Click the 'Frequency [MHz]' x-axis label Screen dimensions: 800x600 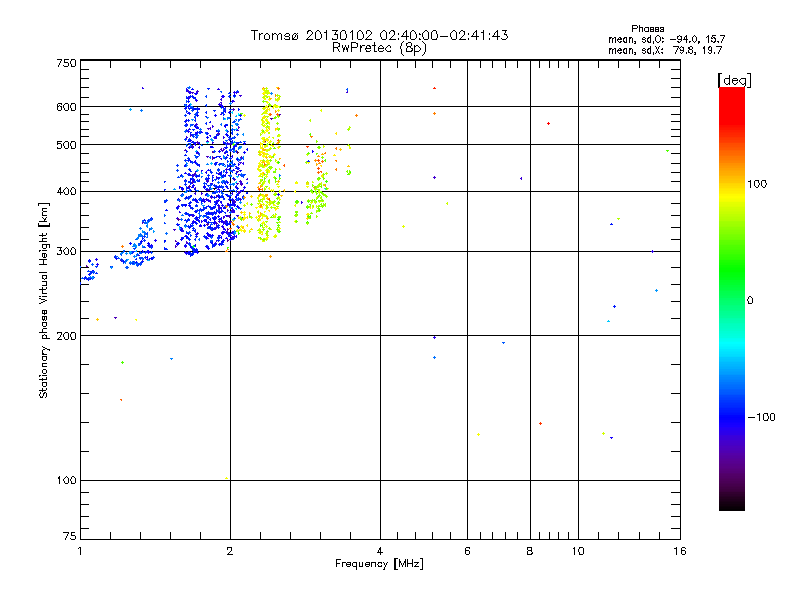379,564
